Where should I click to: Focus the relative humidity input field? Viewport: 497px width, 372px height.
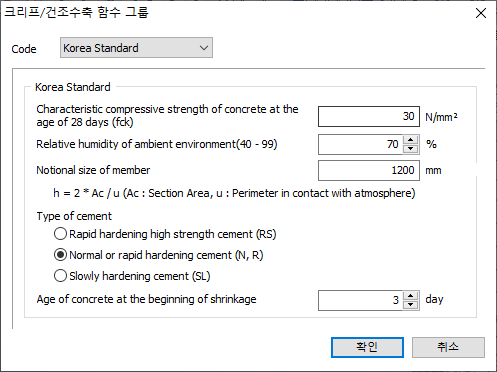click(x=360, y=144)
